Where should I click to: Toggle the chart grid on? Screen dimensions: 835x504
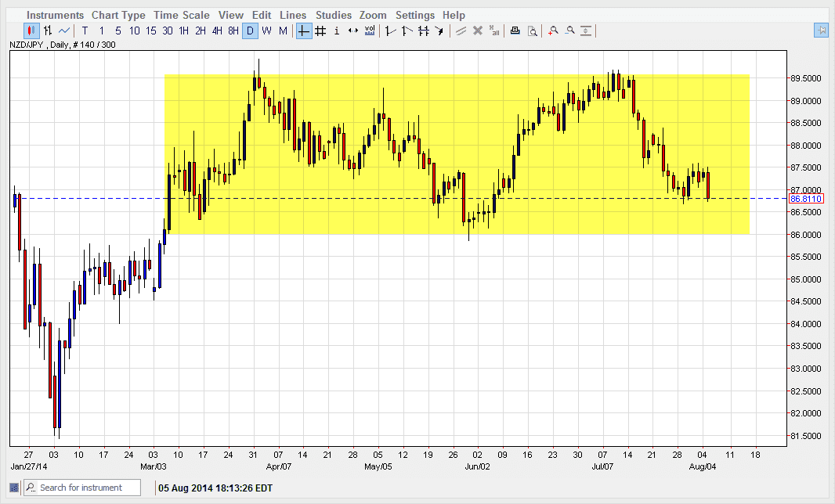320,31
